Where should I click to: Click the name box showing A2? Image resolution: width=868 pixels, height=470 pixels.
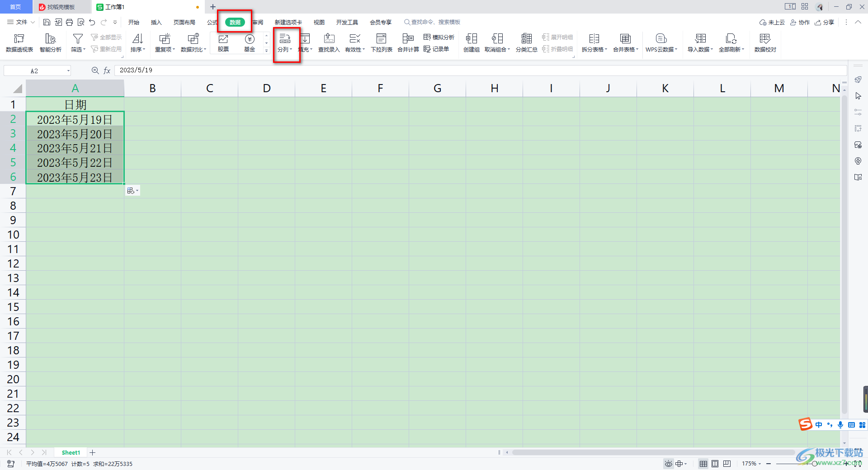tap(38, 70)
